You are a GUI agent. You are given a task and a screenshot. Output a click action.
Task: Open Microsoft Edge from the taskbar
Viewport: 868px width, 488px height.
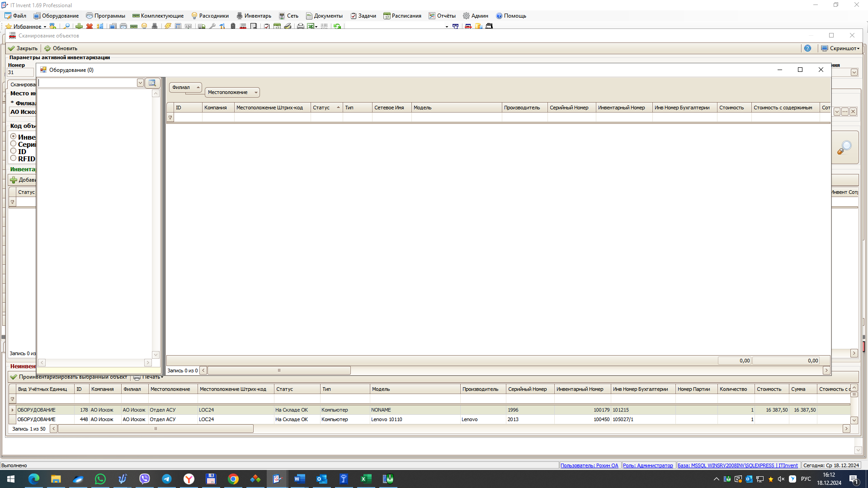(34, 479)
